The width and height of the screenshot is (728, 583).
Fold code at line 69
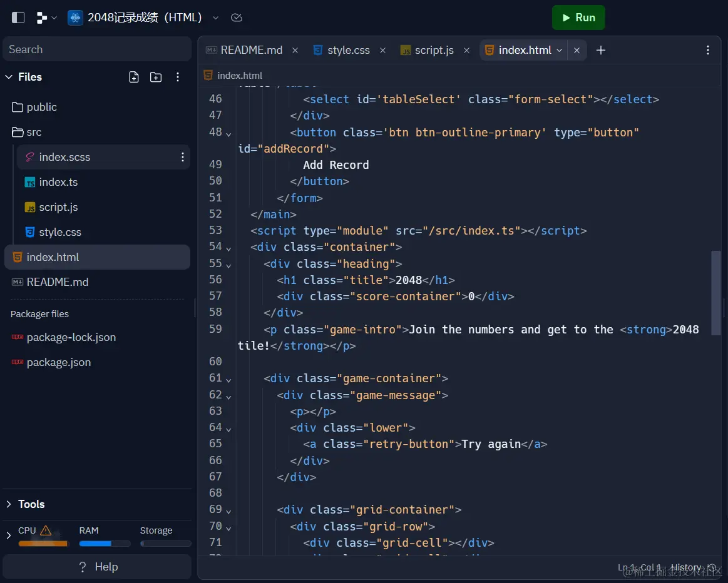[x=228, y=511]
